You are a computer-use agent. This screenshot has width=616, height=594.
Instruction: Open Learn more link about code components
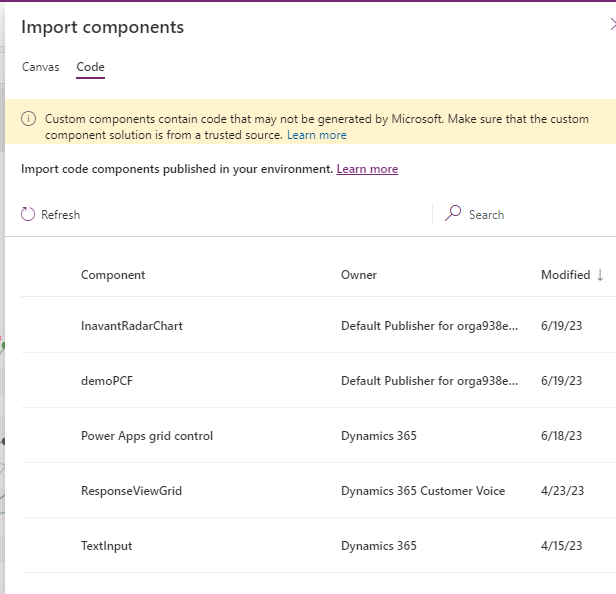coord(367,169)
